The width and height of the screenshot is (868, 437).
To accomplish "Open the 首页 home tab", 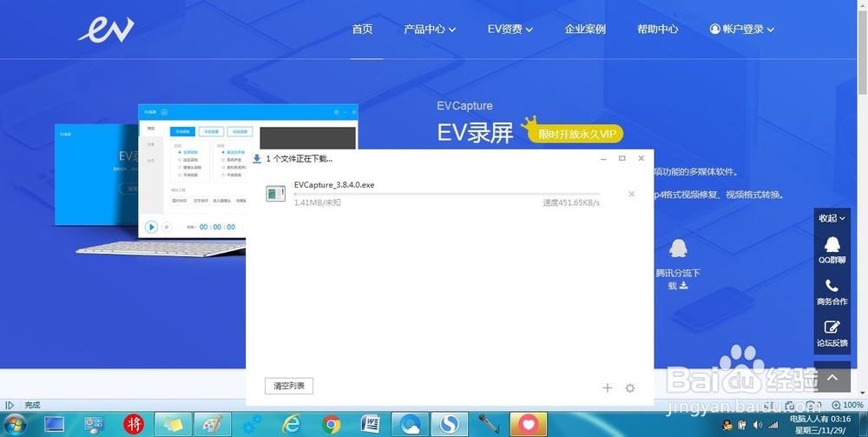I will pos(363,30).
